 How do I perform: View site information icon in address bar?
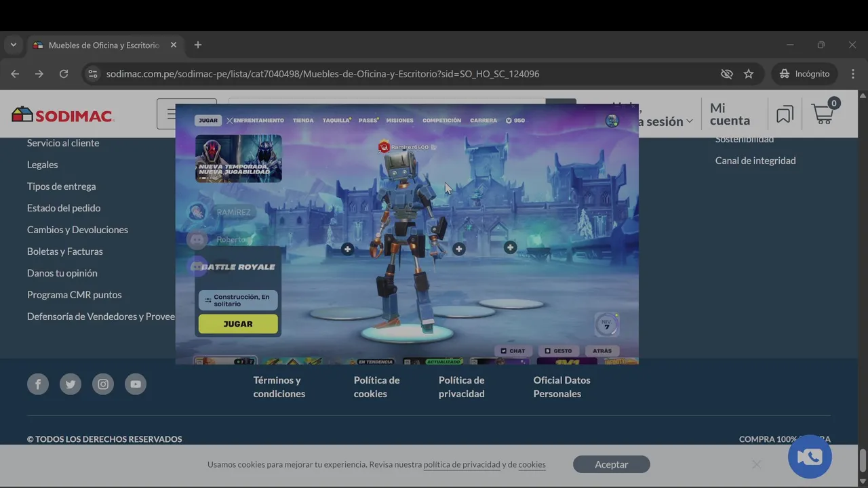pyautogui.click(x=93, y=74)
